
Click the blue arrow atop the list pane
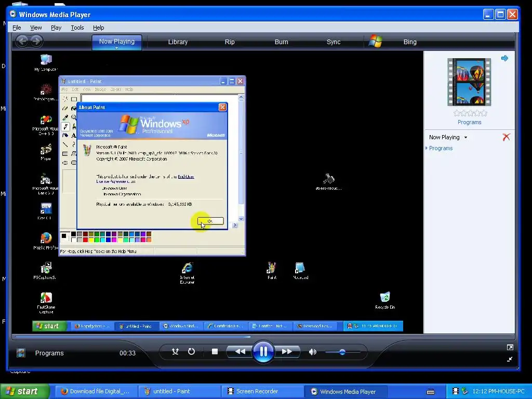tap(504, 58)
